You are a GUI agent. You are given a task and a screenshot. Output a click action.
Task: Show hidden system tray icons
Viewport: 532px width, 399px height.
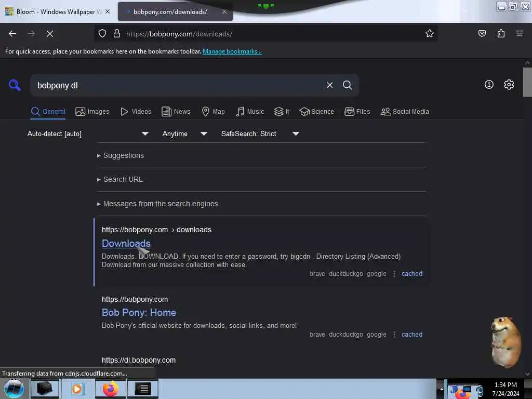(x=441, y=389)
